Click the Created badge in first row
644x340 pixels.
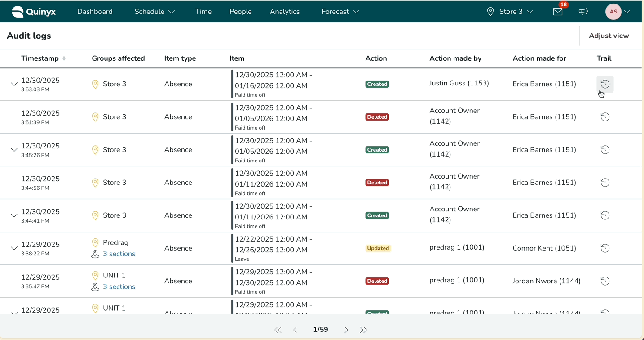[377, 84]
